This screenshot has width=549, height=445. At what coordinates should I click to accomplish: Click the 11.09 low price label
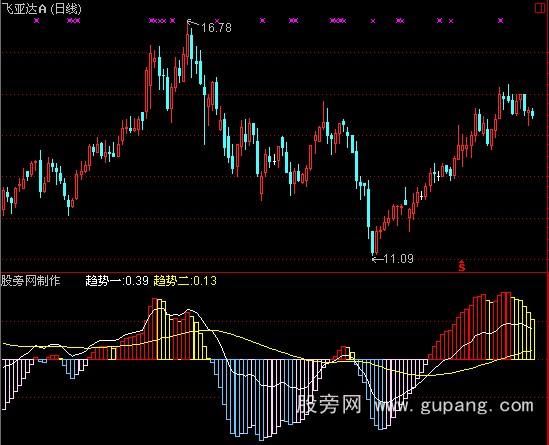[398, 259]
